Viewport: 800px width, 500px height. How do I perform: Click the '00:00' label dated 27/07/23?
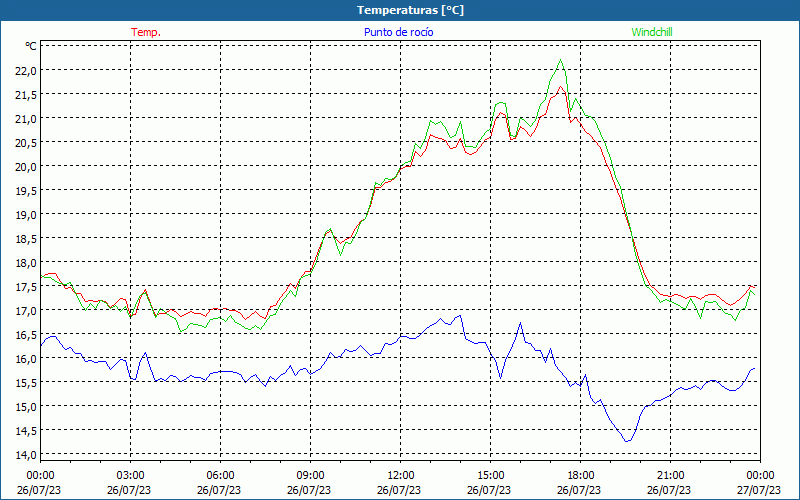[x=761, y=476]
